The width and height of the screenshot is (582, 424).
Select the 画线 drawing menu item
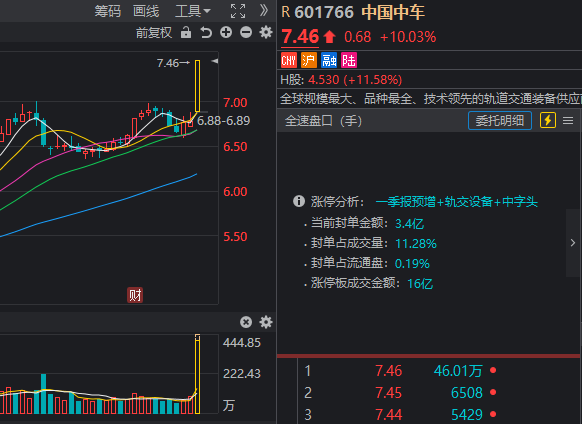click(146, 11)
